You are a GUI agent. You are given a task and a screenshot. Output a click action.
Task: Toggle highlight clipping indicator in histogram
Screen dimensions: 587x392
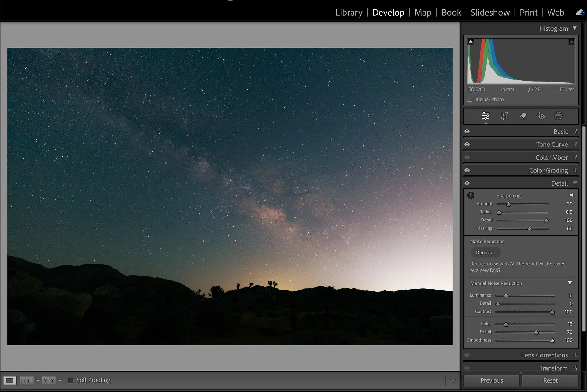571,41
